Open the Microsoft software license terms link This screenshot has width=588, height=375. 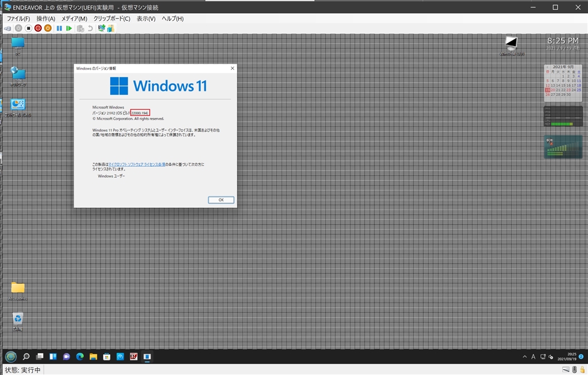[137, 164]
